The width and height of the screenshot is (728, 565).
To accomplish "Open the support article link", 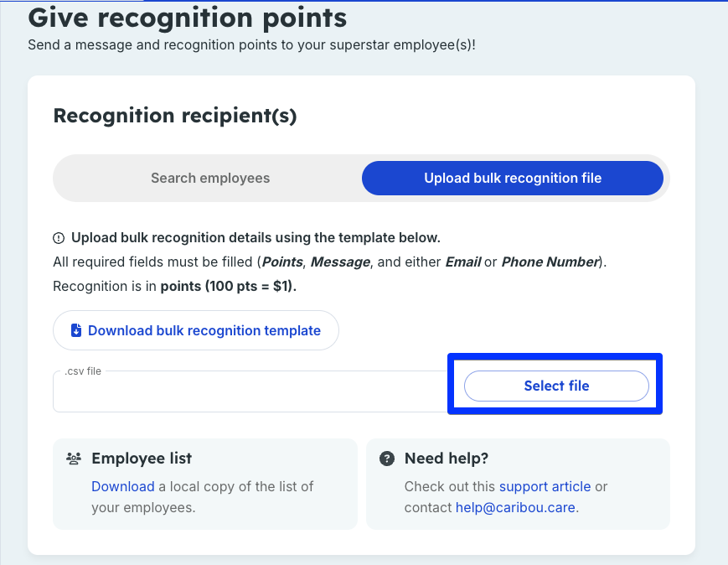I will pyautogui.click(x=545, y=486).
